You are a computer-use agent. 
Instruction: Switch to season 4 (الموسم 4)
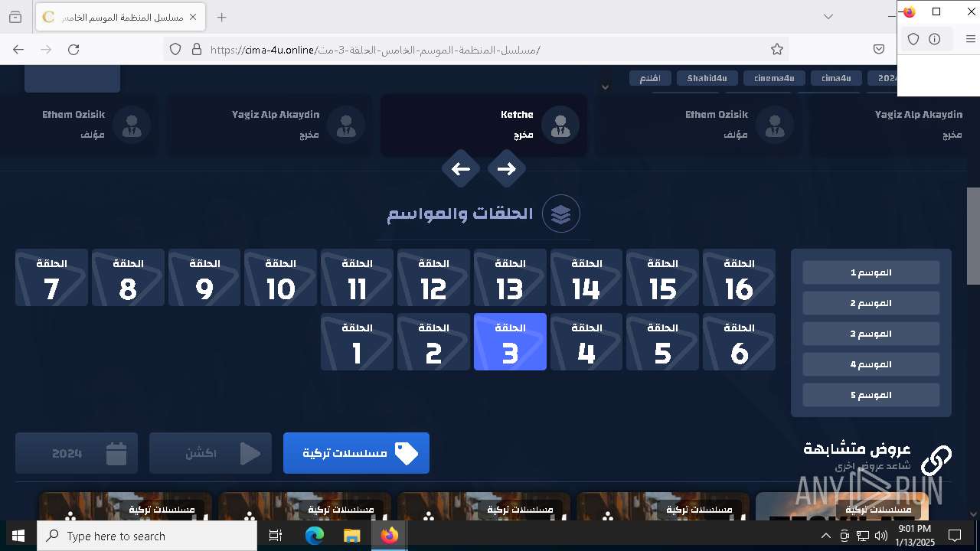pyautogui.click(x=871, y=364)
